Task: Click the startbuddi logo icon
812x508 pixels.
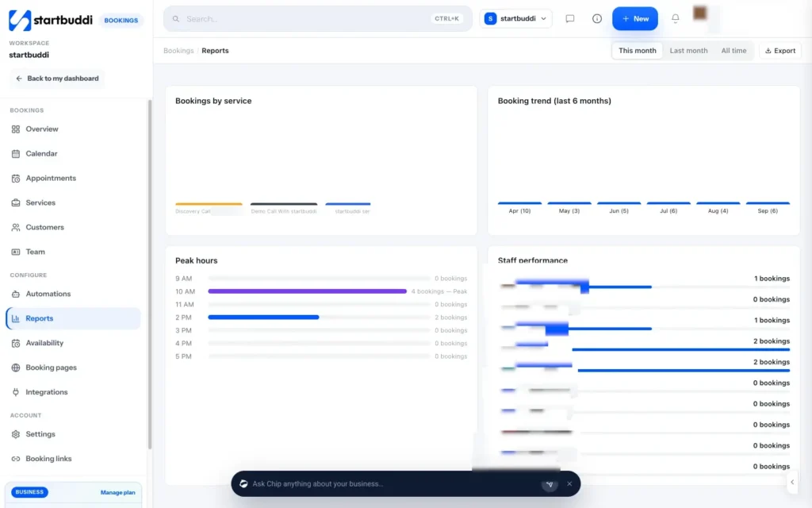Action: pyautogui.click(x=20, y=20)
